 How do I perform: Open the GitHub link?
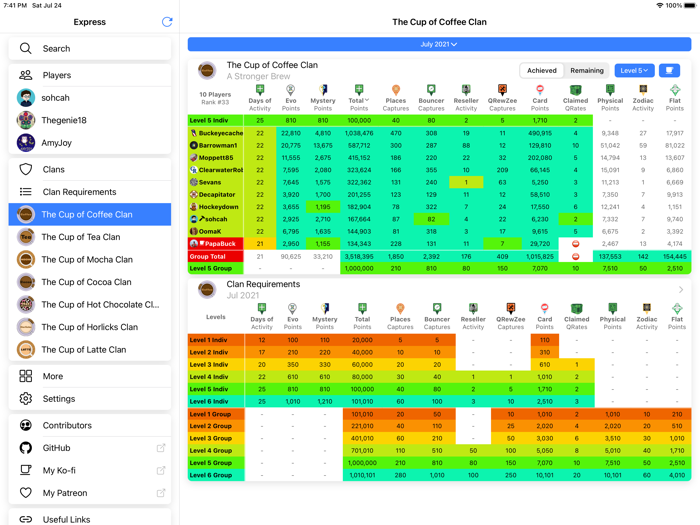(56, 448)
